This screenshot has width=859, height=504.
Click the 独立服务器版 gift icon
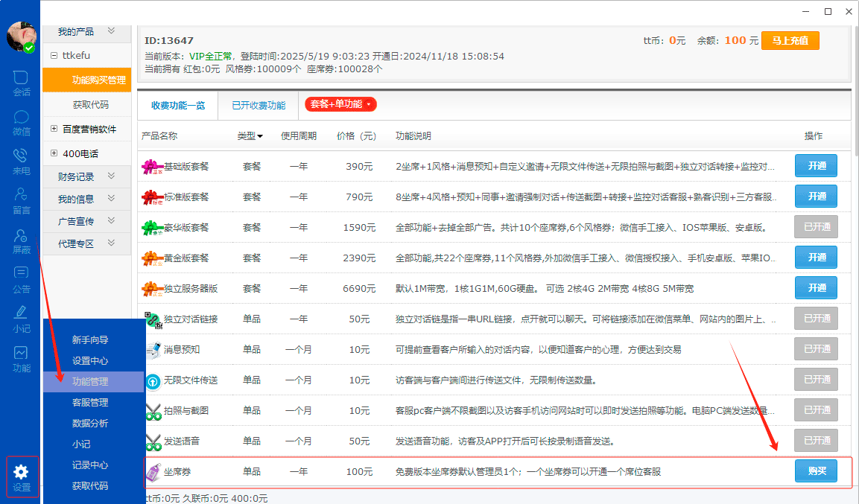pyautogui.click(x=152, y=288)
